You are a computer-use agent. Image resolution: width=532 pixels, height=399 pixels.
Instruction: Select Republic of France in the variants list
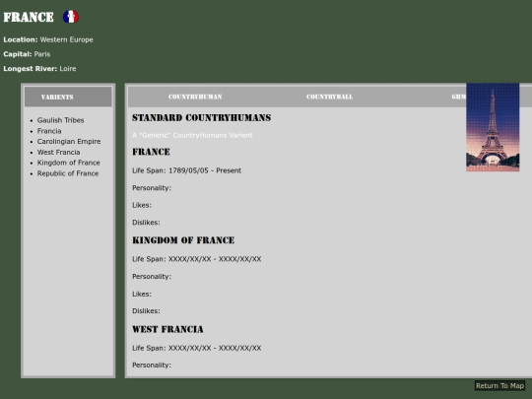pyautogui.click(x=68, y=173)
